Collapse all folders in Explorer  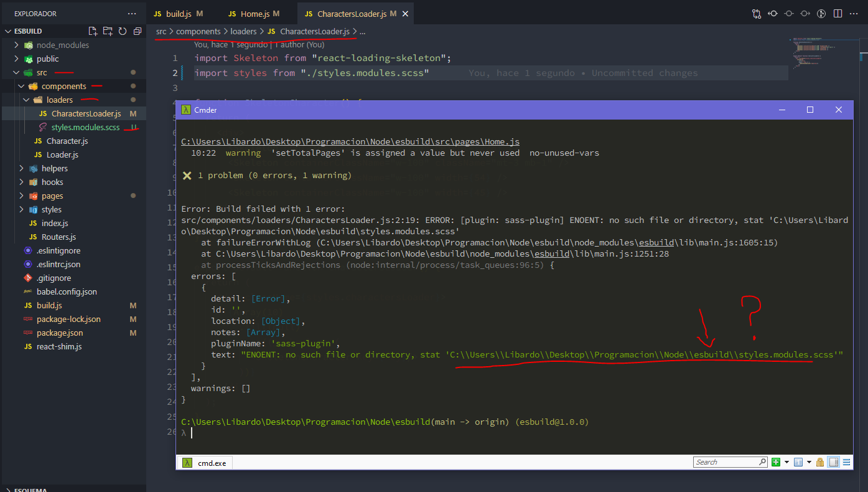point(138,31)
